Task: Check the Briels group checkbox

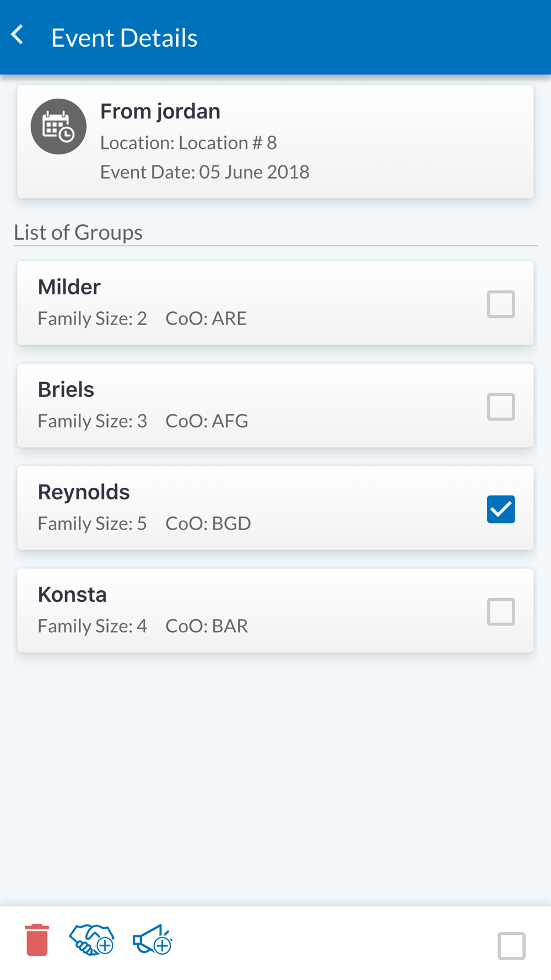Action: click(x=501, y=407)
